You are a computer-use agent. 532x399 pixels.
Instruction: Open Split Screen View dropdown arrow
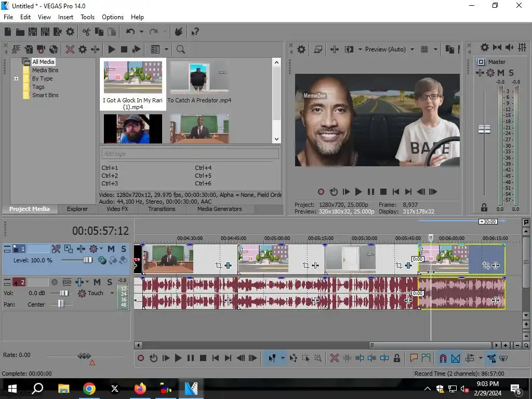[x=360, y=49]
